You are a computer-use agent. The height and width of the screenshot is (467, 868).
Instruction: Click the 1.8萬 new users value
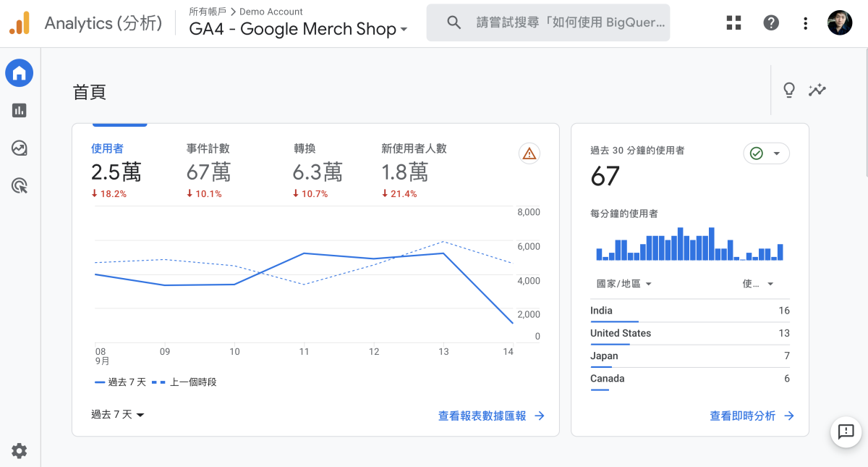(x=405, y=172)
